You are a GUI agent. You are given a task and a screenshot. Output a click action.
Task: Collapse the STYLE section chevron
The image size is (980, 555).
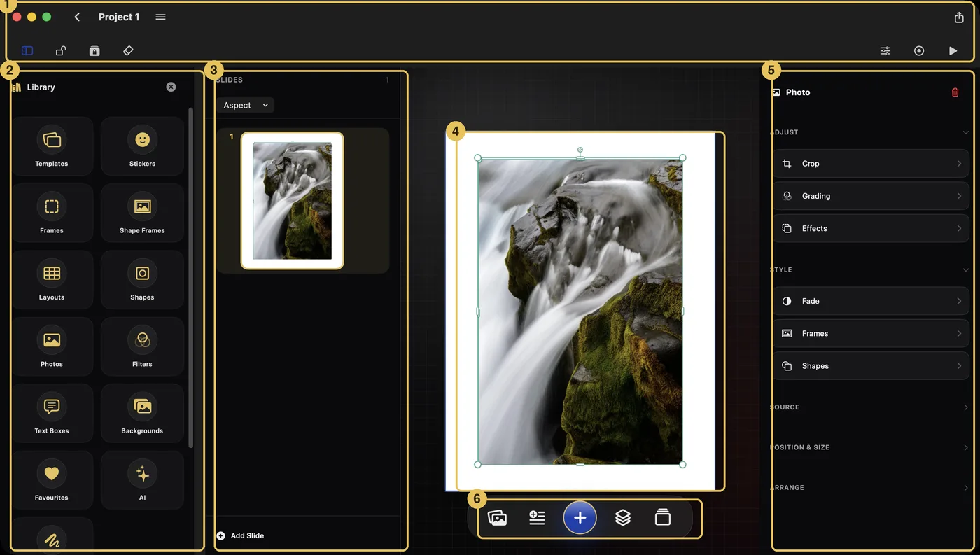966,269
